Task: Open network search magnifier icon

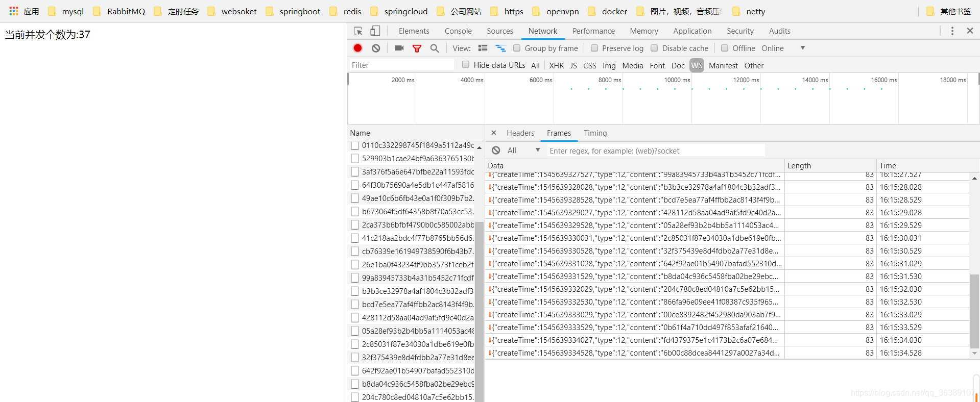Action: (435, 48)
